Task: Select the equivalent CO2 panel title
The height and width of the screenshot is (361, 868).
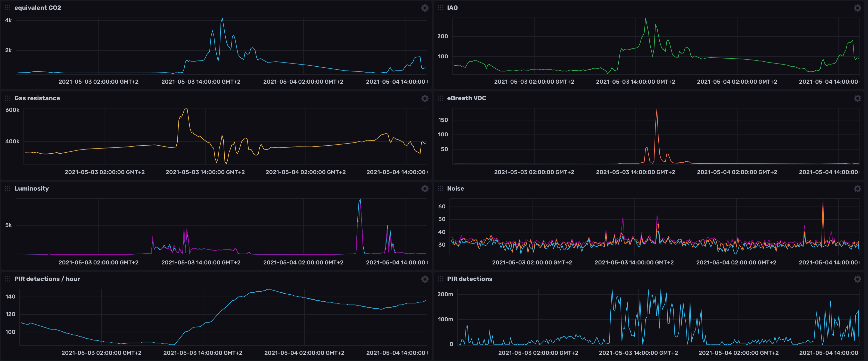Action: pyautogui.click(x=38, y=8)
